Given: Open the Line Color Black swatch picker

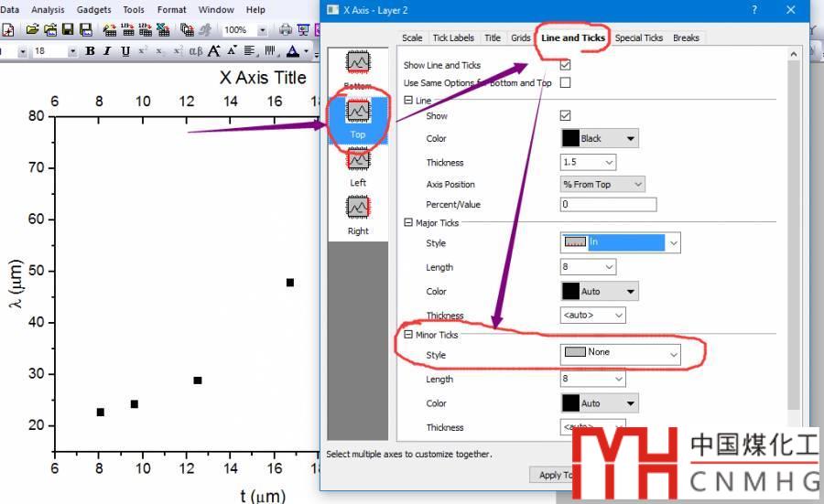Looking at the screenshot, I should (x=600, y=139).
